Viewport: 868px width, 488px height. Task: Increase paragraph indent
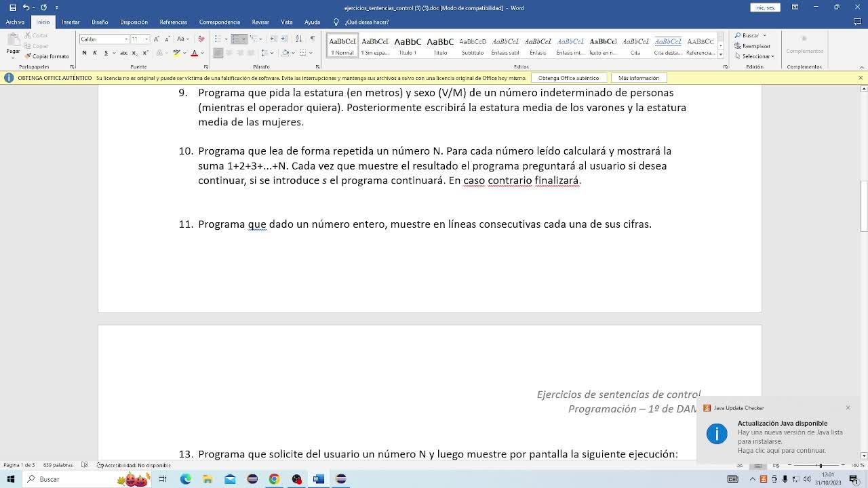[283, 39]
